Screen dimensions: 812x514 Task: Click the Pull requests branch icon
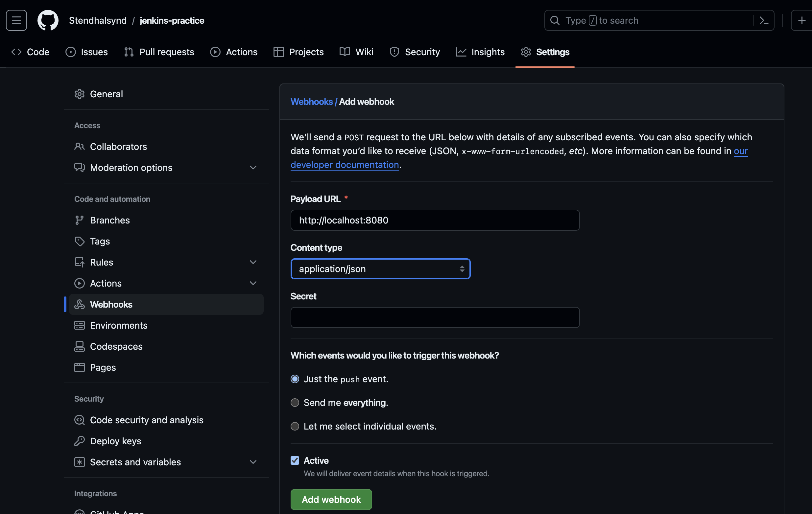point(129,52)
